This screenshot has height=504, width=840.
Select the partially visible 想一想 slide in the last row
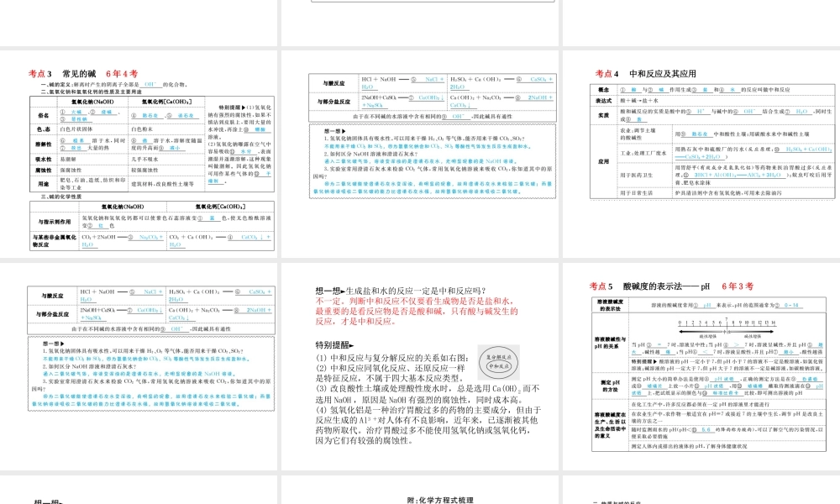(x=139, y=490)
